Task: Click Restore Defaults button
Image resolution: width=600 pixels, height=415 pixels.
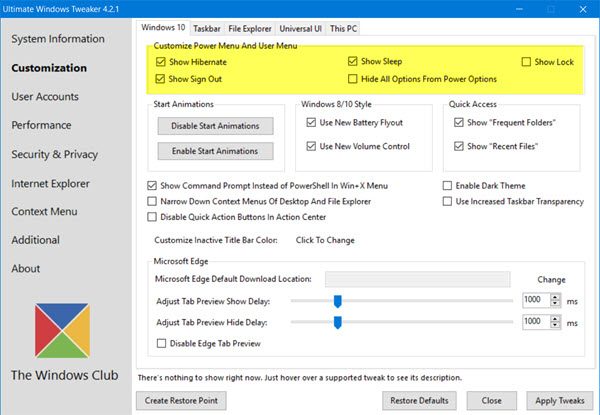Action: [419, 400]
